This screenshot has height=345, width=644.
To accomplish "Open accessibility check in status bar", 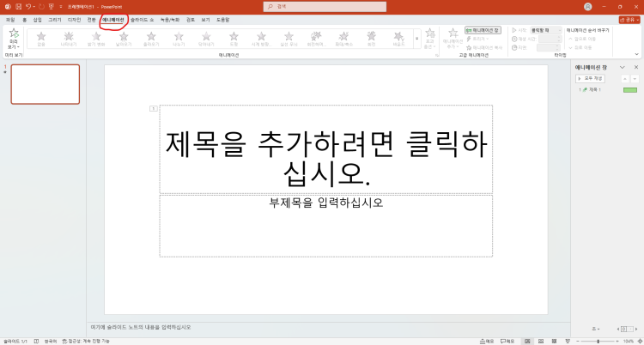I will point(86,342).
